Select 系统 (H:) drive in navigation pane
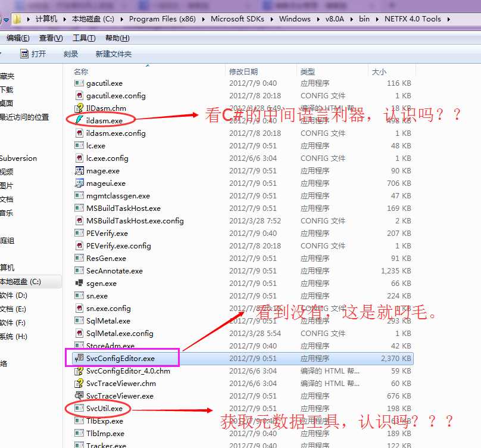Viewport: 481px width, 448px height. click(x=14, y=336)
